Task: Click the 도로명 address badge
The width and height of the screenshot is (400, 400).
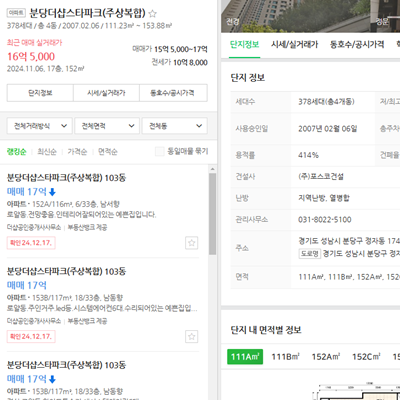Action: (x=309, y=254)
